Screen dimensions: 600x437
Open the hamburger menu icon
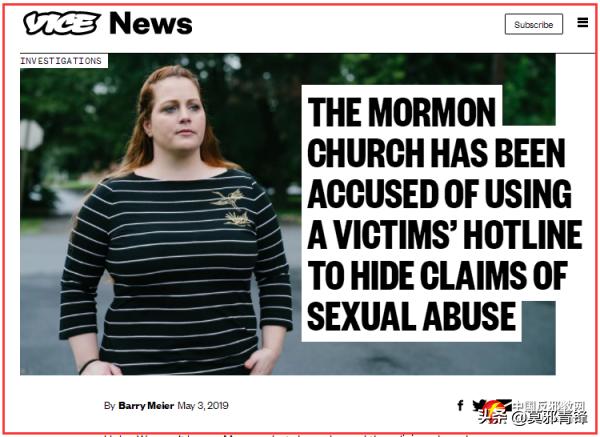tap(582, 23)
